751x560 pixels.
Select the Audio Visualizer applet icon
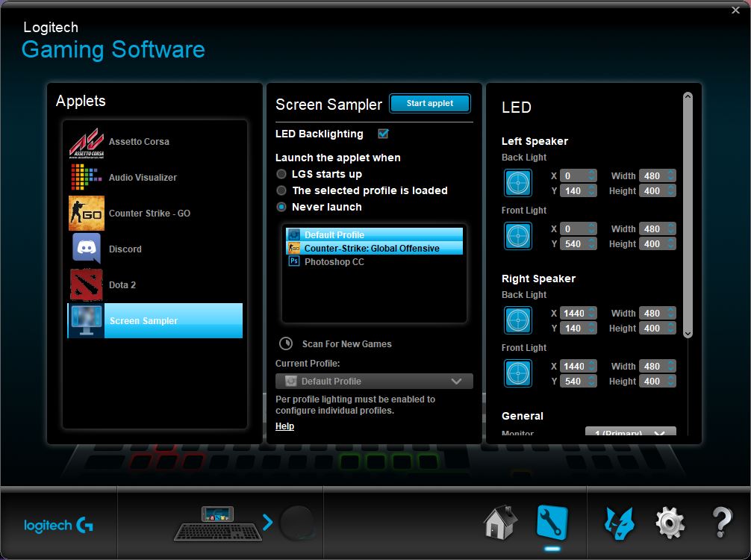pyautogui.click(x=86, y=177)
